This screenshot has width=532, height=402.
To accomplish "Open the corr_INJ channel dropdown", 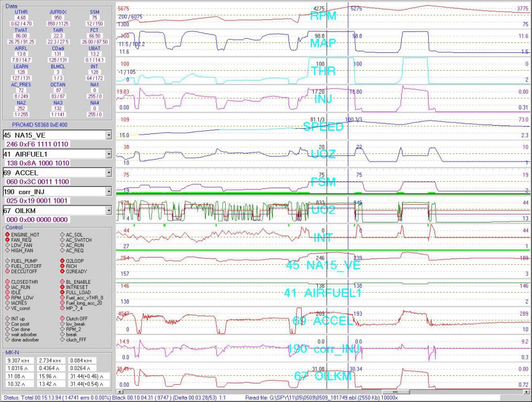I will (x=108, y=192).
